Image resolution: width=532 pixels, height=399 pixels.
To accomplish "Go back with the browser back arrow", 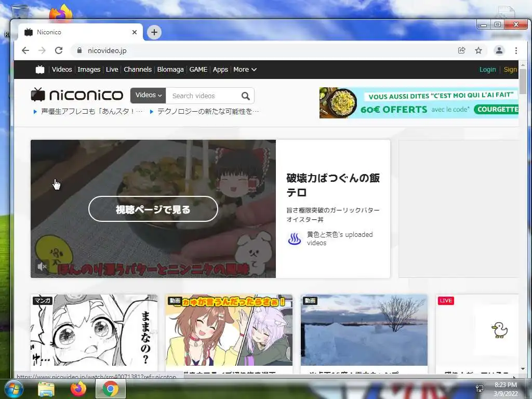I will pos(25,50).
